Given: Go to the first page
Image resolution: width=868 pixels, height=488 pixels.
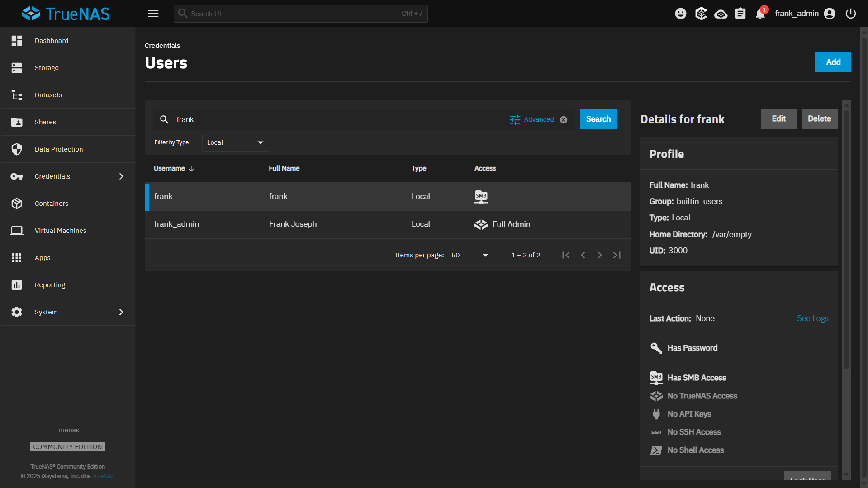Looking at the screenshot, I should [566, 255].
